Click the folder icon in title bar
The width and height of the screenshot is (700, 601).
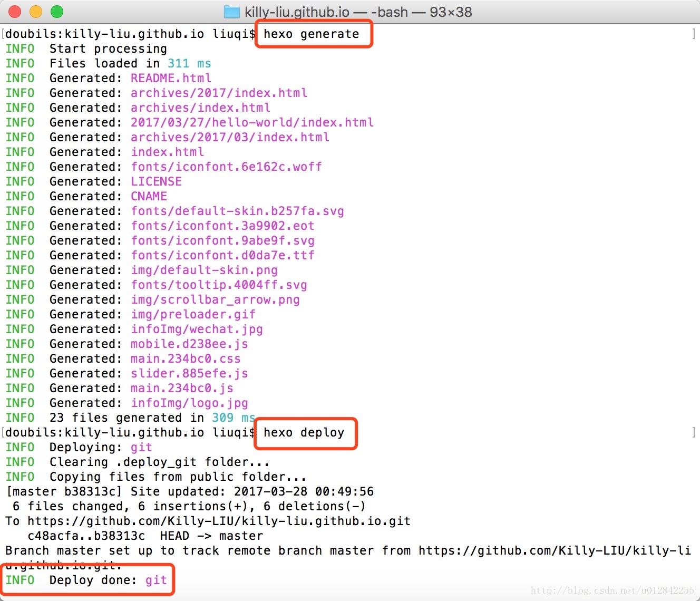232,12
